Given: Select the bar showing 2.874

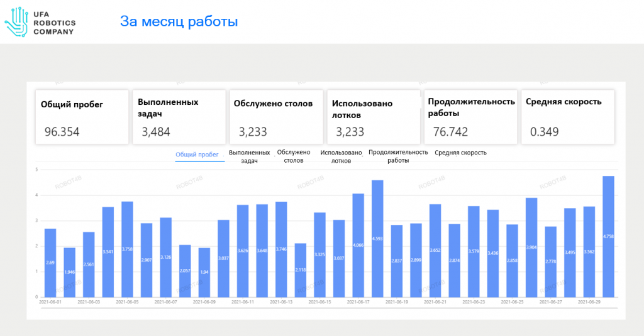Looking at the screenshot, I should [x=455, y=261].
